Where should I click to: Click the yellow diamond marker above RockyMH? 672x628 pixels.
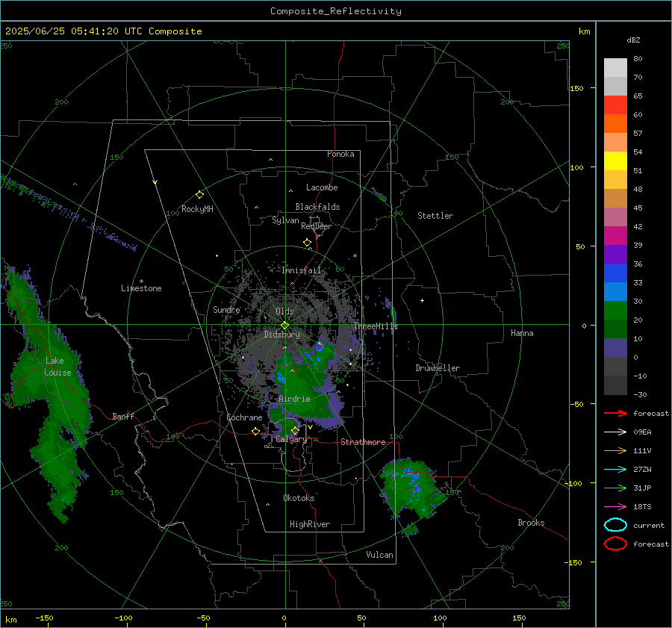(x=199, y=195)
